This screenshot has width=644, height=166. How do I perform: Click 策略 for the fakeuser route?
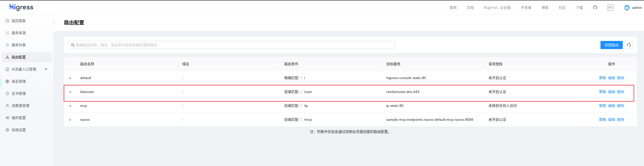[x=603, y=92]
